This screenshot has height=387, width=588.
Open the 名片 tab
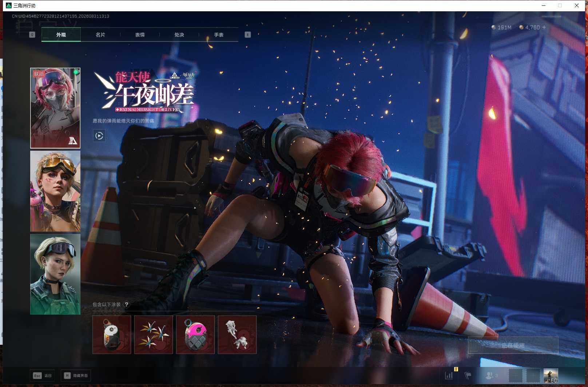point(100,35)
